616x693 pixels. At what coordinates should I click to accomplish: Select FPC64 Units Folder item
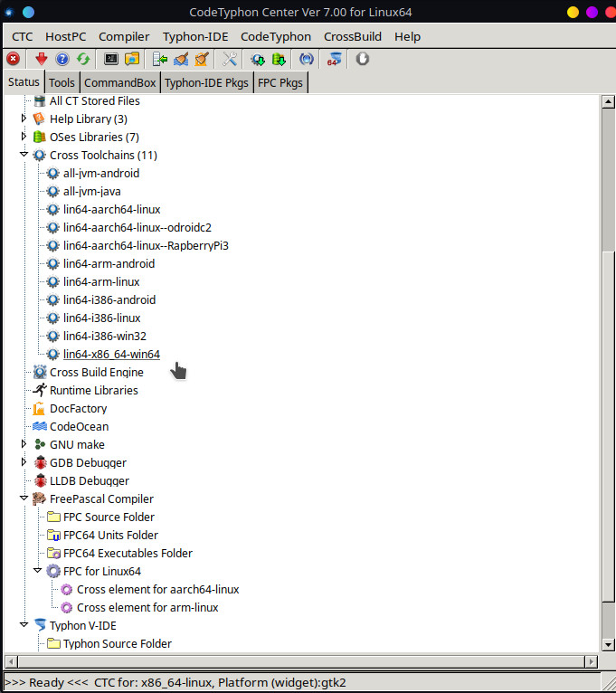pyautogui.click(x=110, y=535)
